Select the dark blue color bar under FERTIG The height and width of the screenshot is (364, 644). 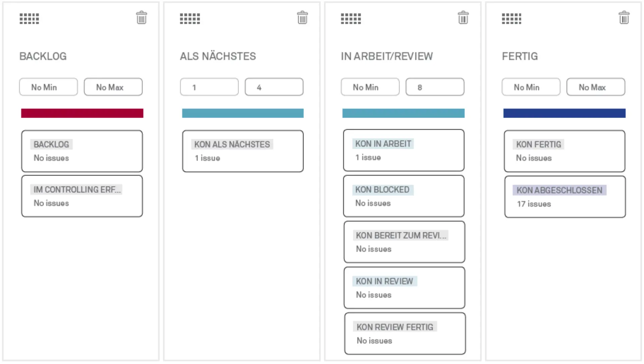coord(564,113)
